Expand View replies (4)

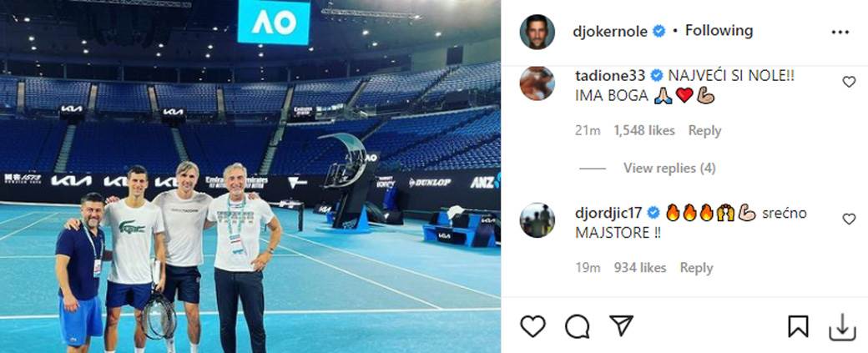669,169
